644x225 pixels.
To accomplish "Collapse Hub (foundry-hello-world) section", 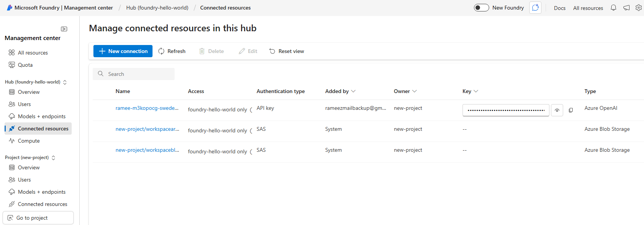I will pos(65,82).
